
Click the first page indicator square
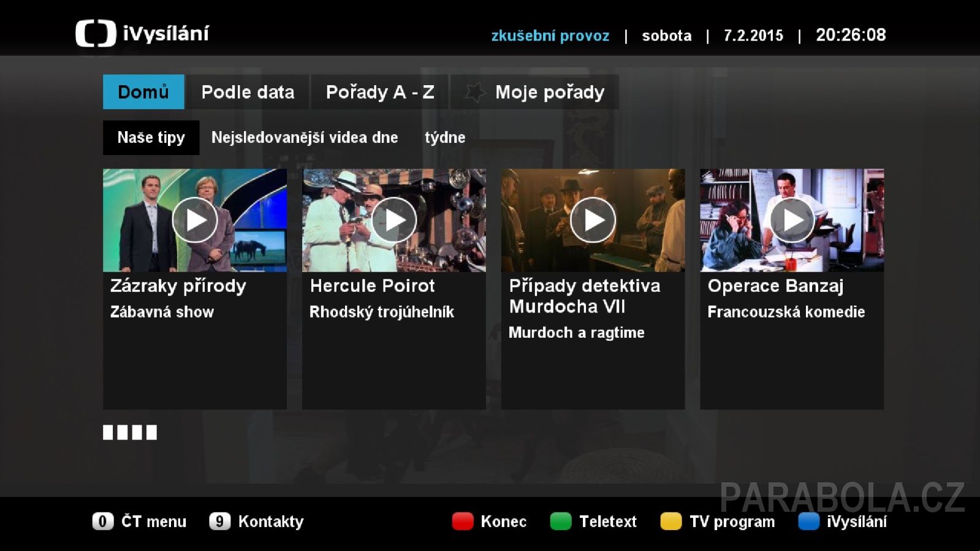pos(108,433)
